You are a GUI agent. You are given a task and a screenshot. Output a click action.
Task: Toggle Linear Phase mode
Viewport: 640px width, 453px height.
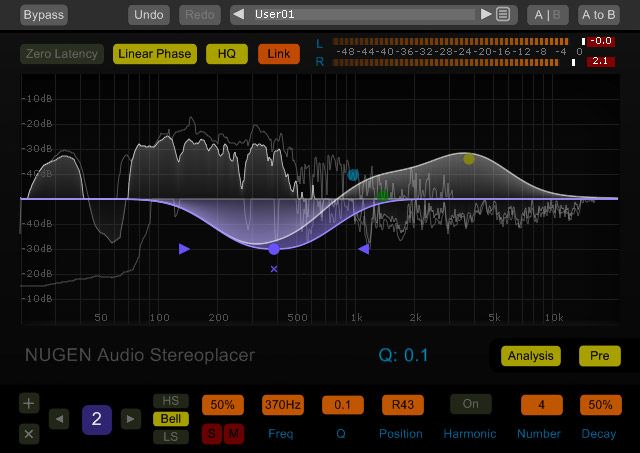pos(153,54)
